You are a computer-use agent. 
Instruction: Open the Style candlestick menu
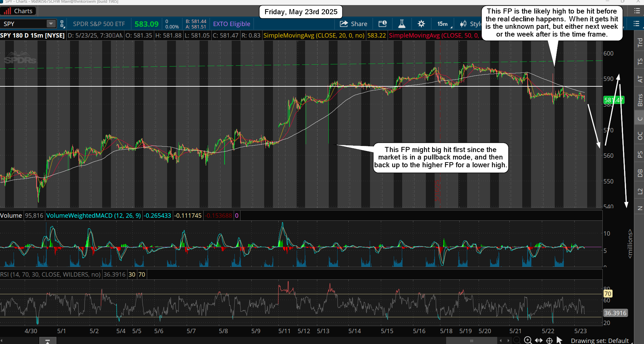pyautogui.click(x=470, y=24)
